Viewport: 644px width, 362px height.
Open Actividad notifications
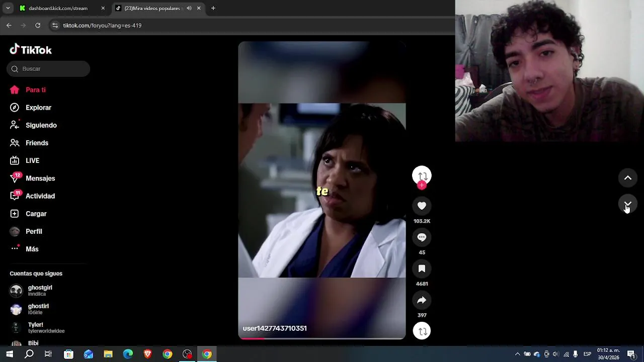click(x=33, y=196)
